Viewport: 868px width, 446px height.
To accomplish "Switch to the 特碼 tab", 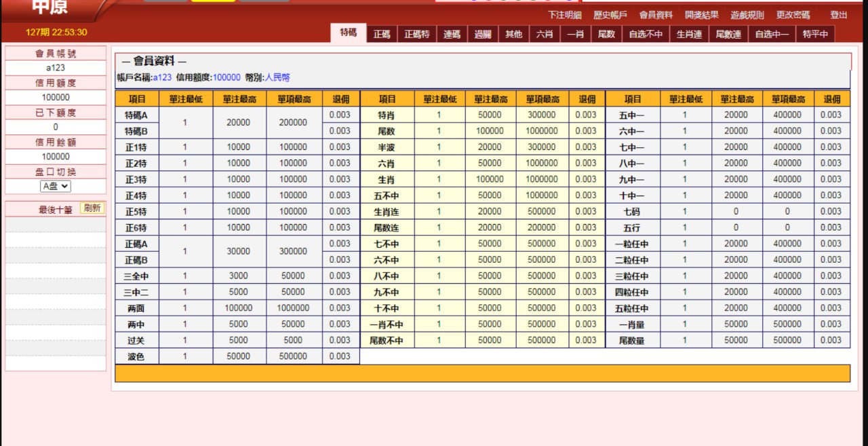I will (349, 33).
